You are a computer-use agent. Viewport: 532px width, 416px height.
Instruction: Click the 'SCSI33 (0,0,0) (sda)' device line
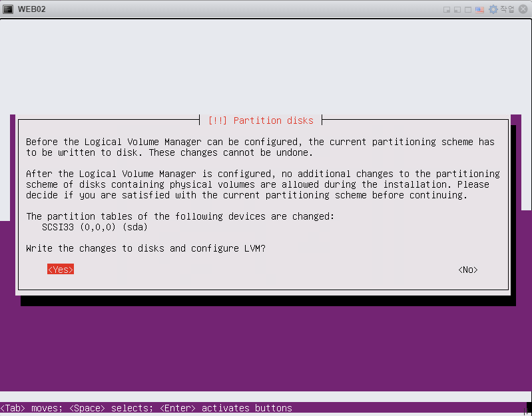click(95, 227)
